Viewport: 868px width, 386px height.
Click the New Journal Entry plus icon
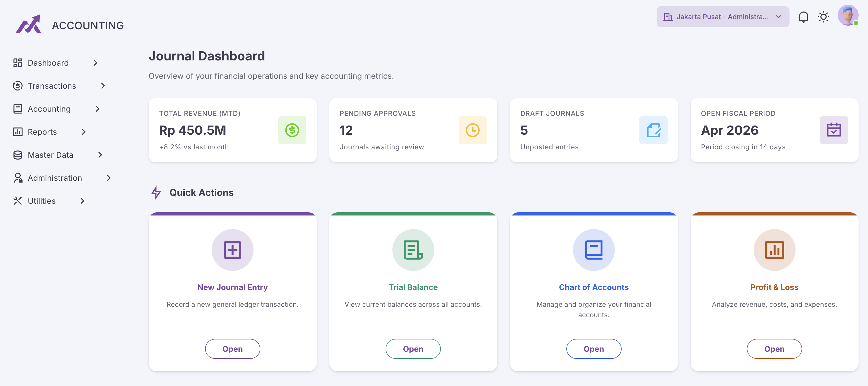tap(233, 250)
